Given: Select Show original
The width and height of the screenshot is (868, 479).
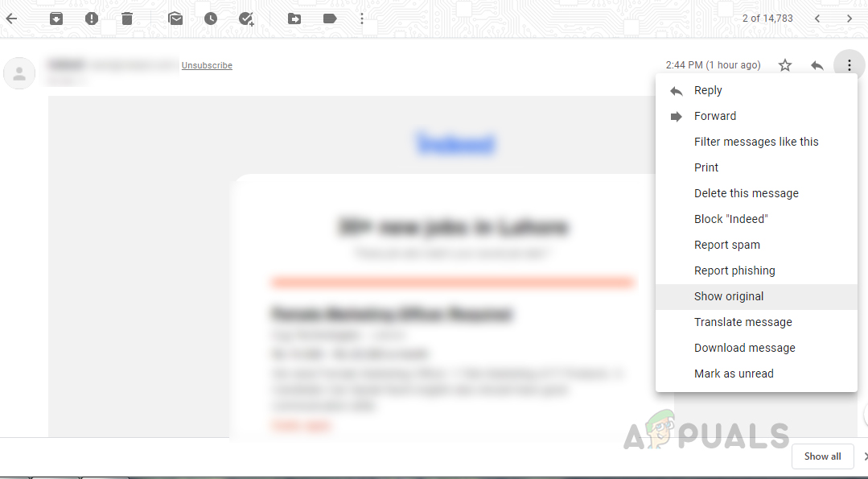Looking at the screenshot, I should click(x=756, y=296).
